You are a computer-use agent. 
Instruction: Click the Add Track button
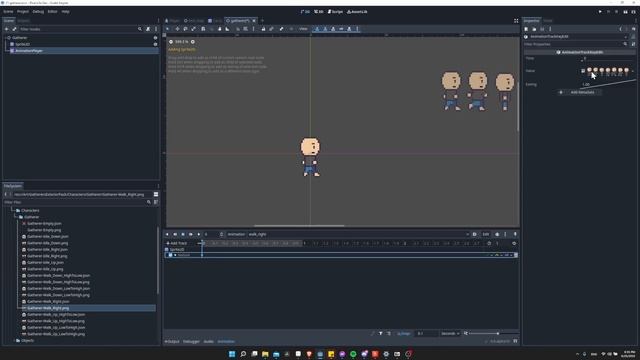tap(176, 243)
